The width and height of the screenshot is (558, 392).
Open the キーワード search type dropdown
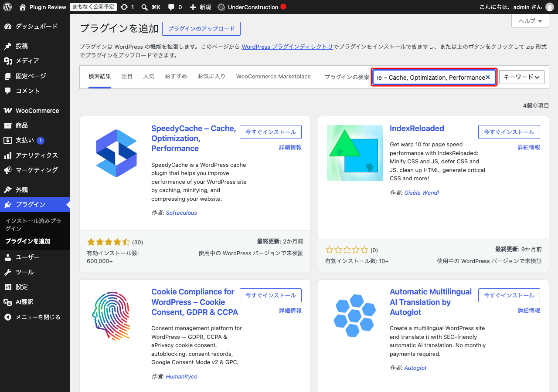pyautogui.click(x=522, y=77)
